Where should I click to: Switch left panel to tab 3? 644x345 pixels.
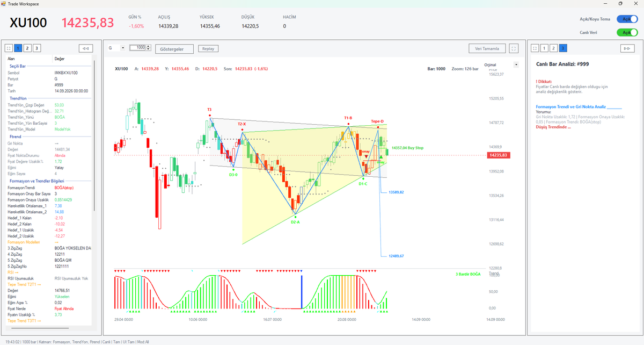[36, 48]
